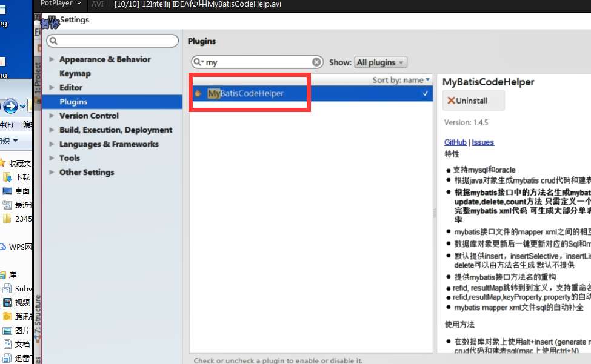Open the 文件(F) menu in Explorer
Image resolution: width=591 pixels, height=364 pixels.
click(x=7, y=124)
